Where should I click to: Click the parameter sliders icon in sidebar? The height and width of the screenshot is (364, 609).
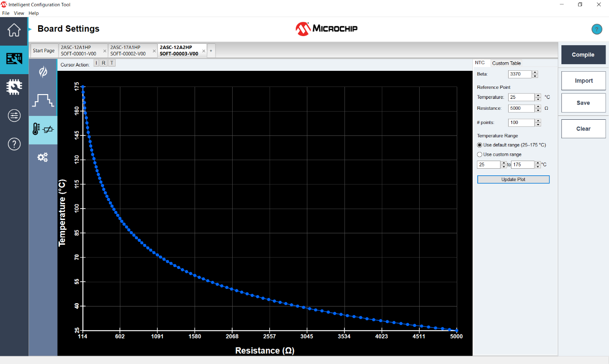[14, 115]
